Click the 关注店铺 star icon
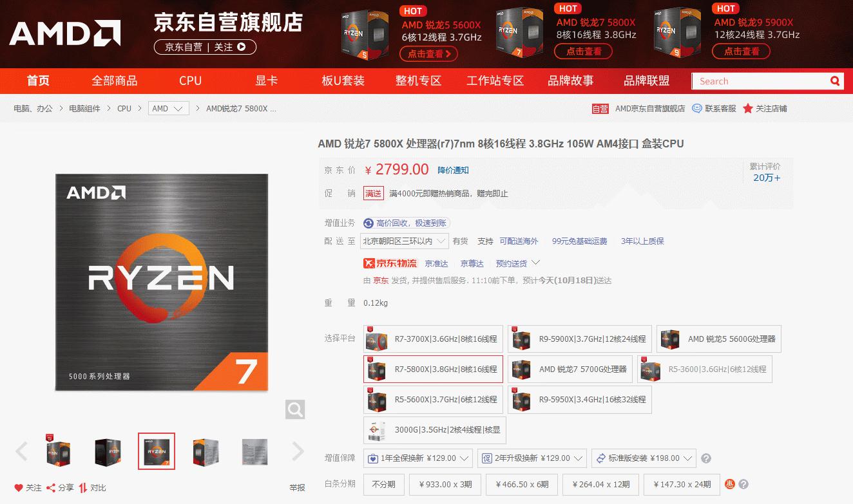853x504 pixels. click(x=748, y=108)
